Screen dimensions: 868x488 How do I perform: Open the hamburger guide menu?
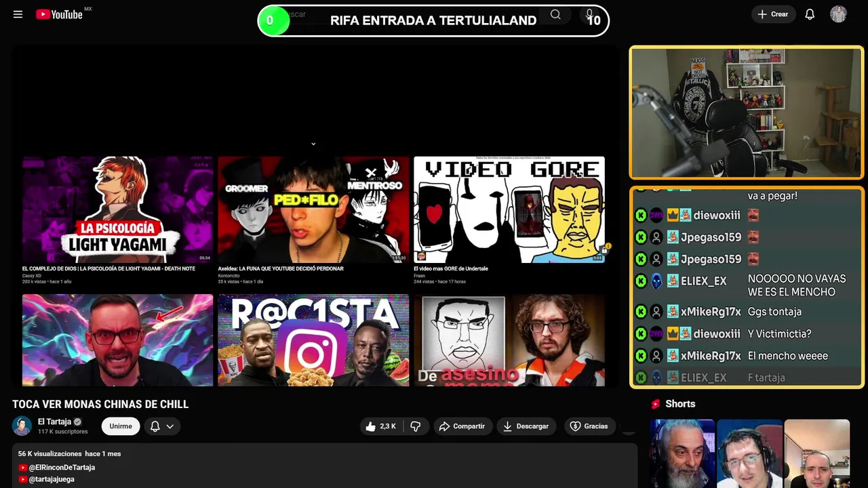[x=18, y=14]
